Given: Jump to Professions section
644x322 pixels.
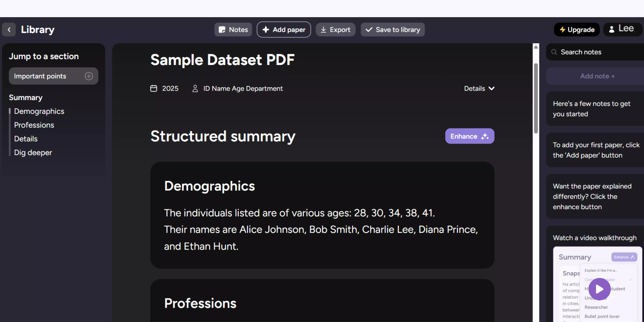Looking at the screenshot, I should tap(34, 125).
